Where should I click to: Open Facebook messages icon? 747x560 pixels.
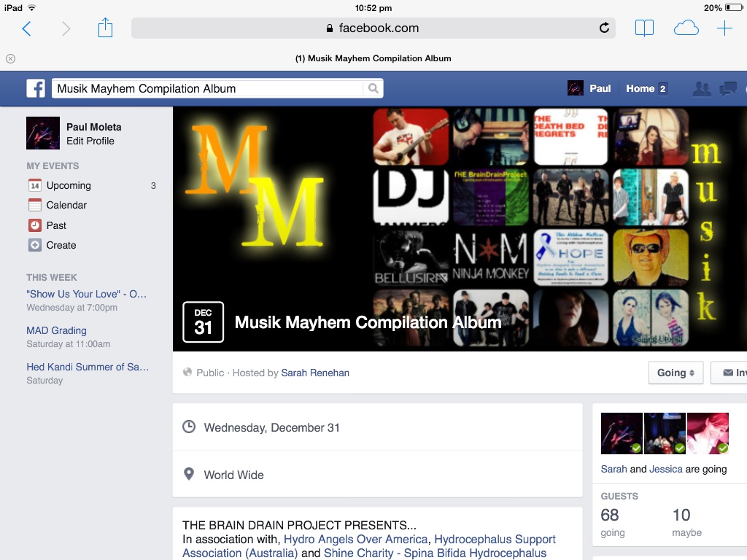[x=728, y=88]
